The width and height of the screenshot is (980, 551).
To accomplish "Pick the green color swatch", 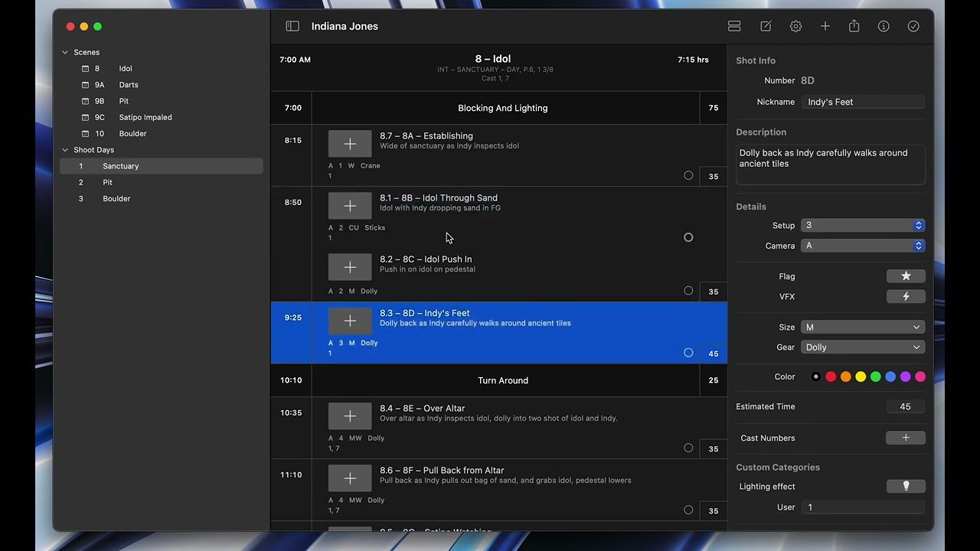I will [876, 377].
